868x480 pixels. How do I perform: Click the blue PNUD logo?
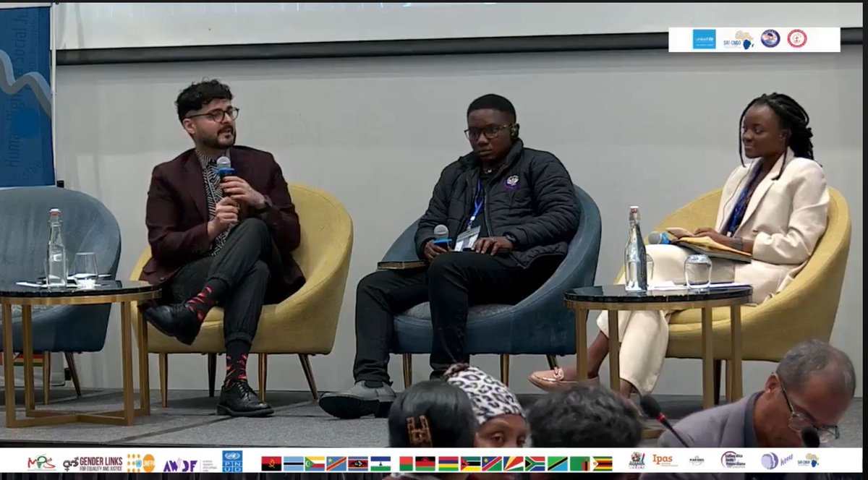(x=232, y=461)
